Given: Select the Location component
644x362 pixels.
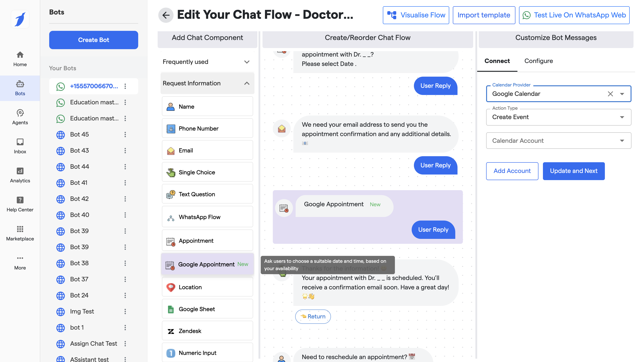Looking at the screenshot, I should (207, 287).
